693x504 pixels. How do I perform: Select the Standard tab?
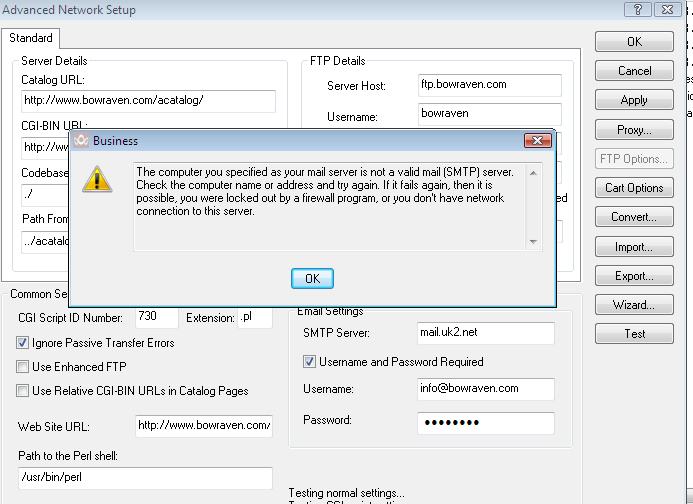(x=31, y=38)
